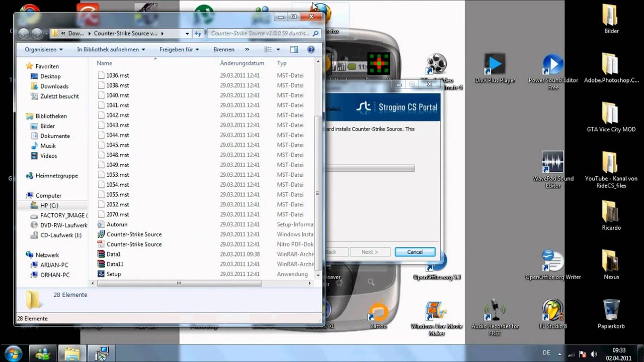Select ORHAN-PC under Netzwerk

55,275
